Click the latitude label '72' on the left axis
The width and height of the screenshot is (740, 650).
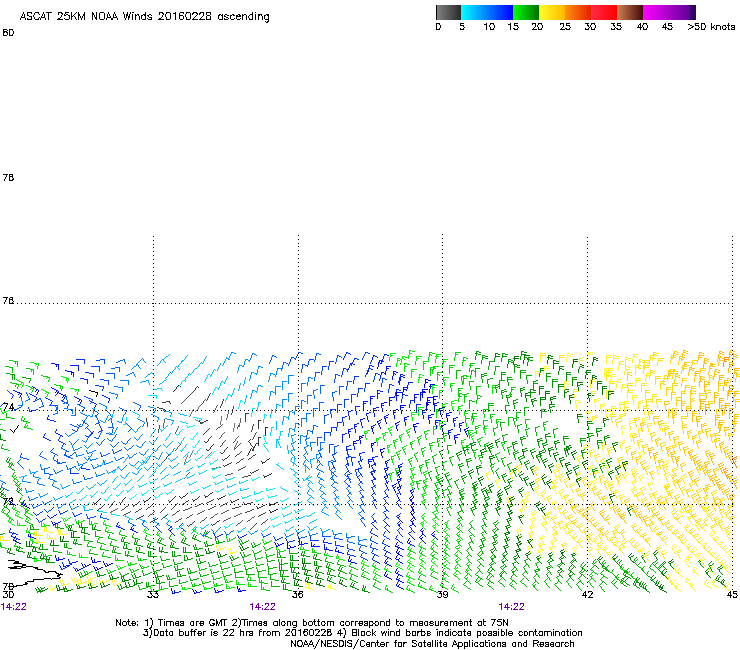[x=8, y=501]
